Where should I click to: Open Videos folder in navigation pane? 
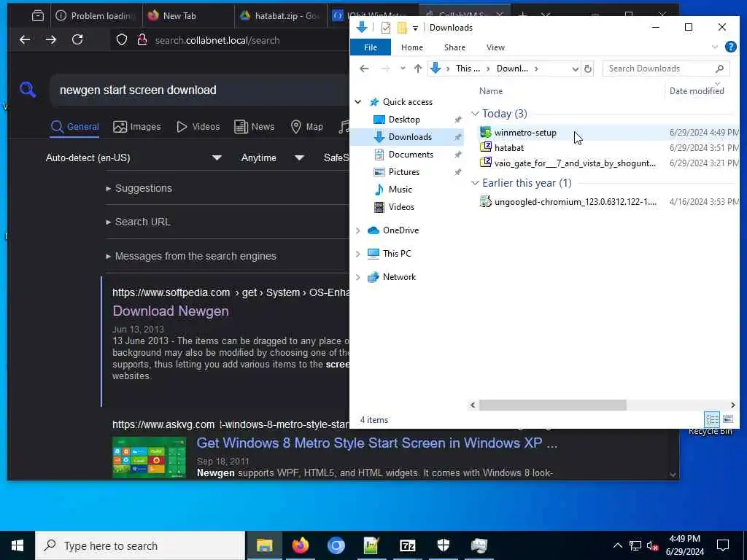401,207
